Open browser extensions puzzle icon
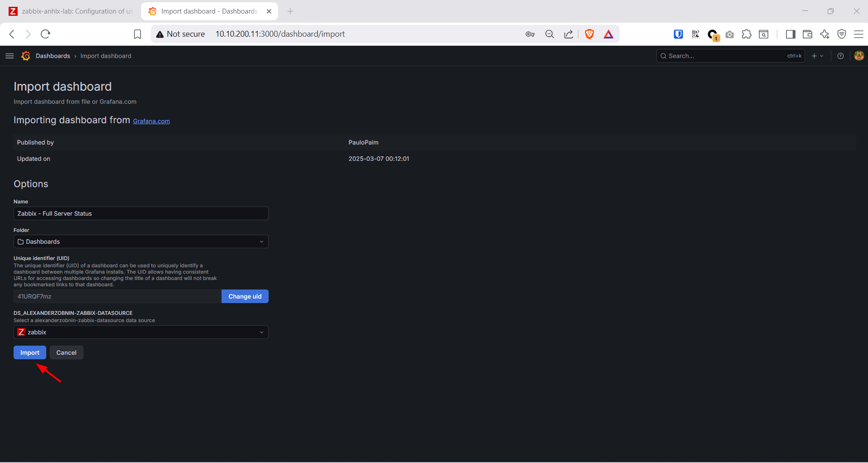 [746, 34]
